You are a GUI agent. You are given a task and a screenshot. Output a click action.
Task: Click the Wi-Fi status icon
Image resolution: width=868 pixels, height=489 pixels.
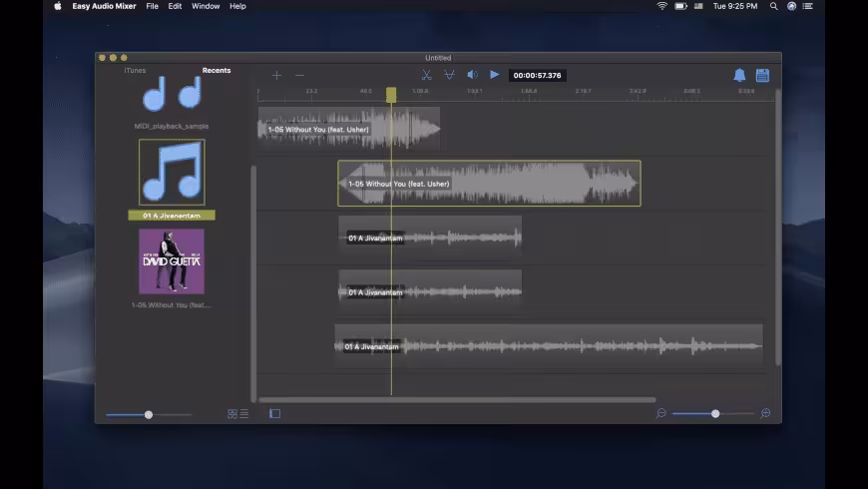tap(662, 6)
